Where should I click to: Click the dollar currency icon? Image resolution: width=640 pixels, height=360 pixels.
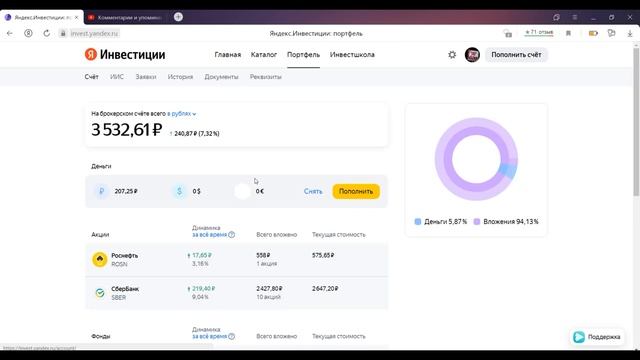pos(179,191)
